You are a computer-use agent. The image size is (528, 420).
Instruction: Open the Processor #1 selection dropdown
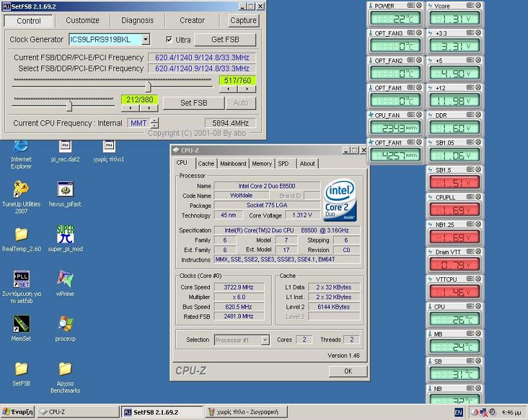tap(265, 340)
